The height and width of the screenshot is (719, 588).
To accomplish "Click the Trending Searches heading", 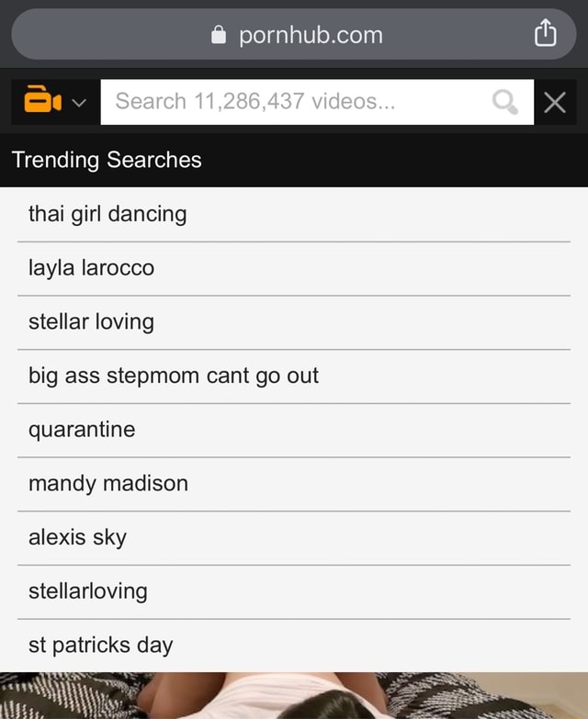I will [107, 160].
